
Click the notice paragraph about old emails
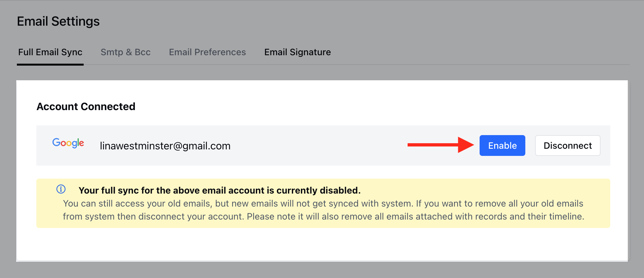323,210
